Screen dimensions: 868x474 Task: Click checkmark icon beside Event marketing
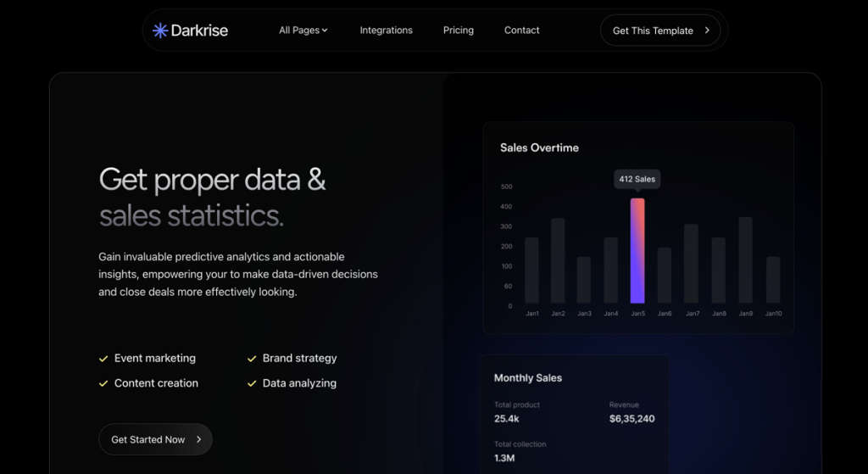[103, 359]
